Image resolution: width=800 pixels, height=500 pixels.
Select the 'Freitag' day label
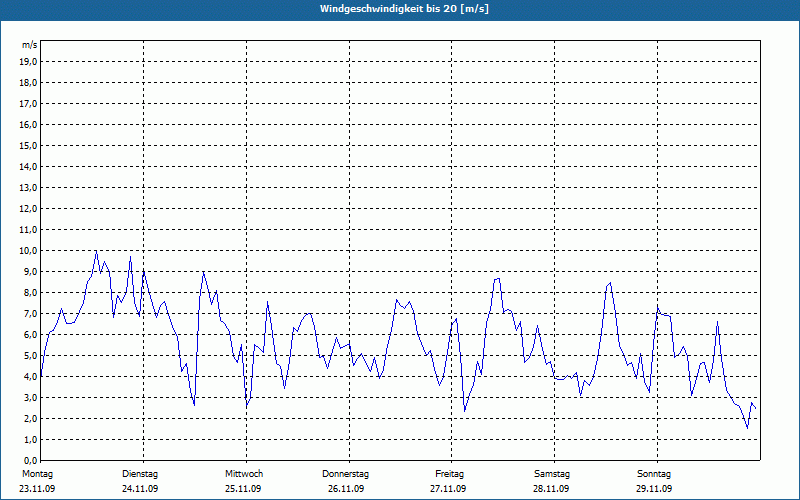[449, 474]
